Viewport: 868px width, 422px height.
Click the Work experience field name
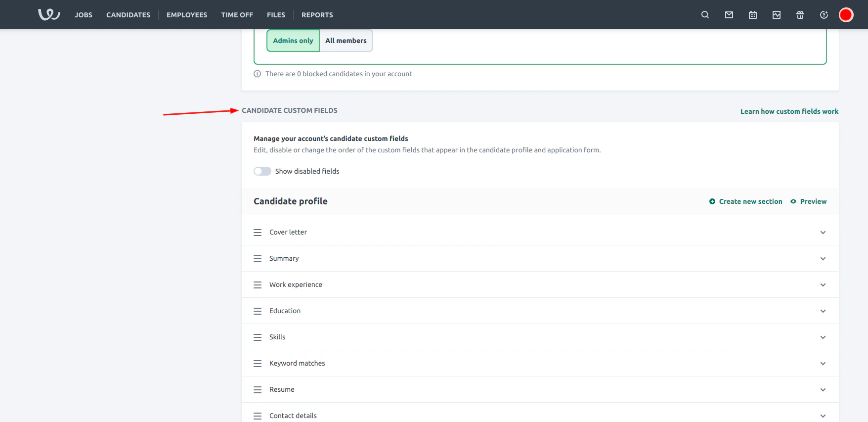[296, 284]
